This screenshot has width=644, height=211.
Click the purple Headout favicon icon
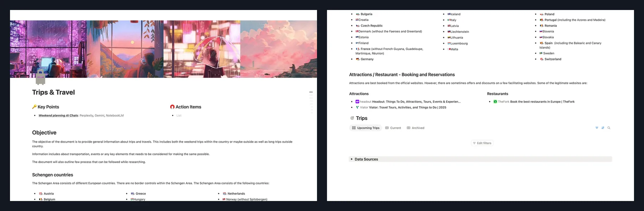(357, 102)
